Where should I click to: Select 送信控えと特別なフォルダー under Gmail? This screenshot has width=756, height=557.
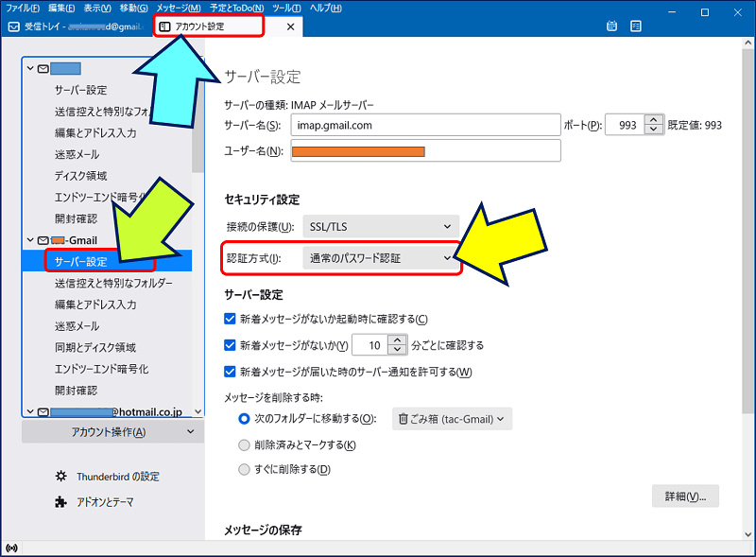coord(113,283)
